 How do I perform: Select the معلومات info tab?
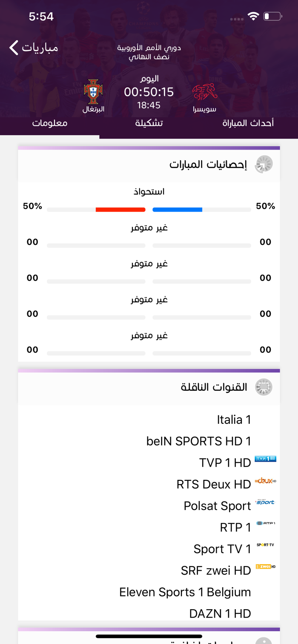pos(50,123)
